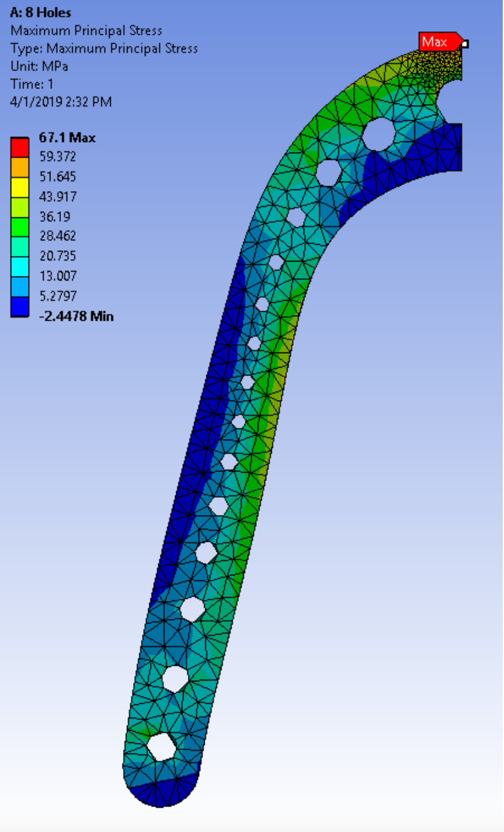Select the cyan legend color band

click(x=19, y=267)
